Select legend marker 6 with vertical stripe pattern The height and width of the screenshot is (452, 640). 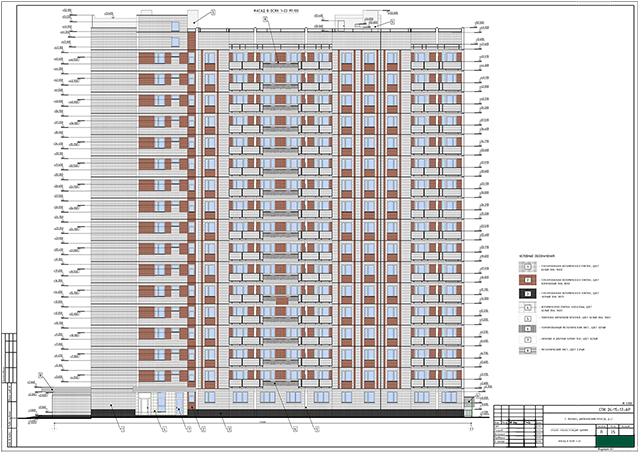coord(528,329)
